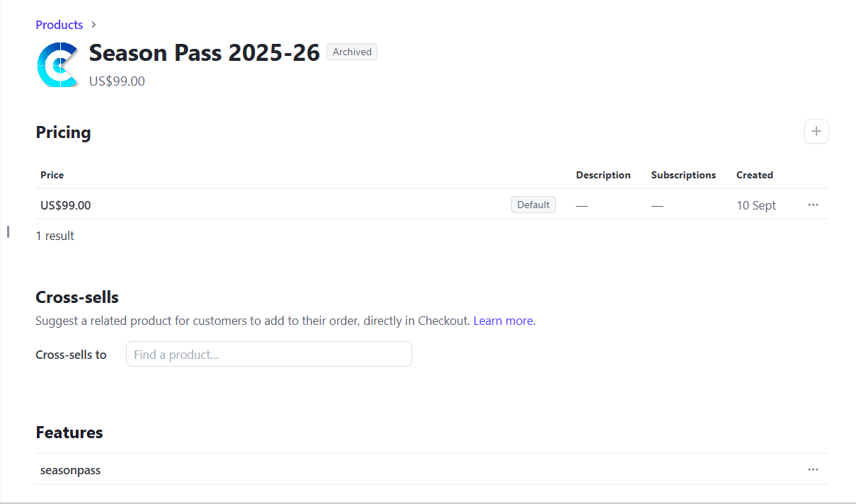Open the US$99.00 price row
This screenshot has width=856, height=504.
pos(66,205)
